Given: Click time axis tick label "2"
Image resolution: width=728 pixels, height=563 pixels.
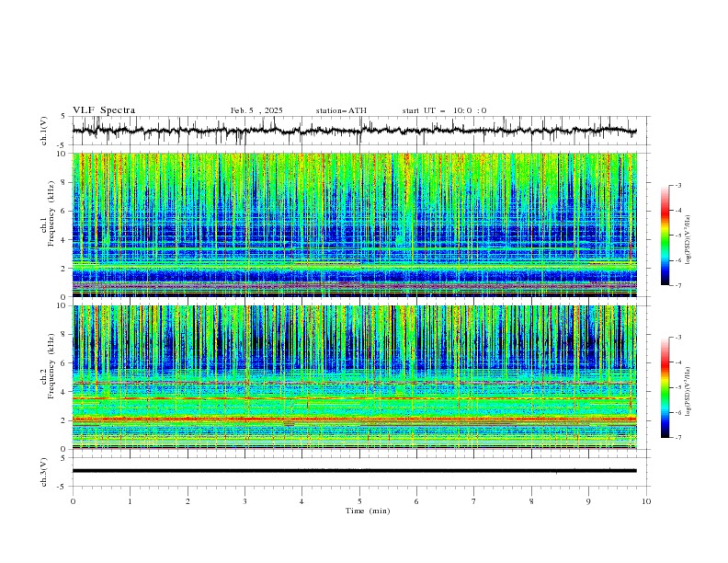Looking at the screenshot, I should pyautogui.click(x=188, y=501).
